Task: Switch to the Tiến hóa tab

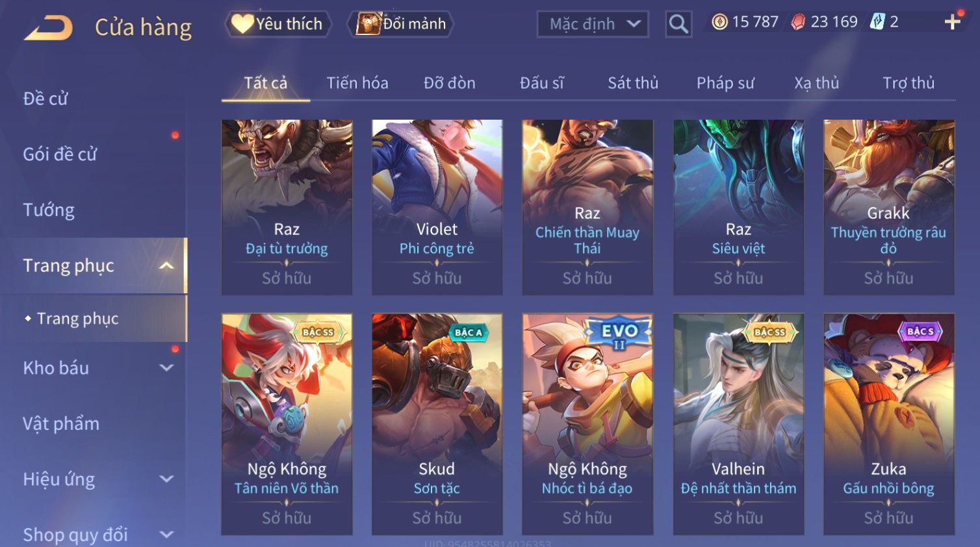Action: [357, 83]
